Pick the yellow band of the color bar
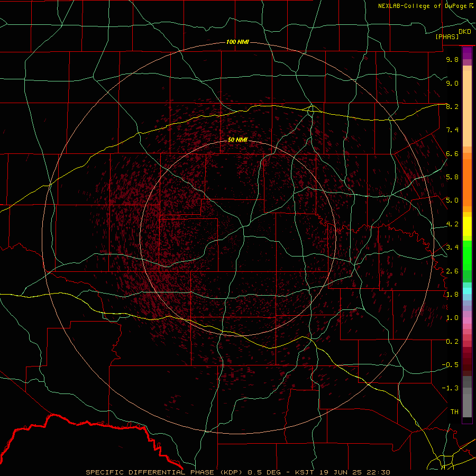The width and height of the screenshot is (476, 476). (x=467, y=226)
